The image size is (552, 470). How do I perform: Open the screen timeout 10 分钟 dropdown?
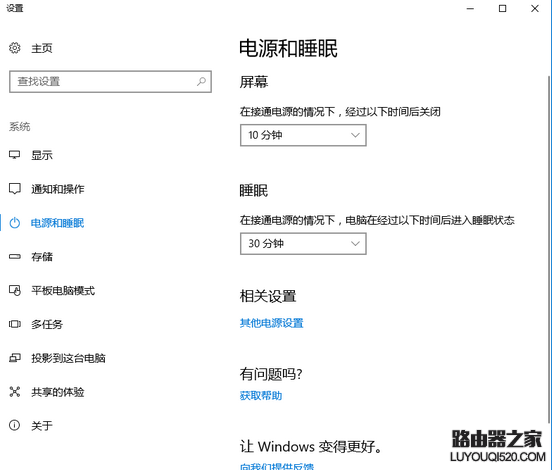[x=303, y=135]
